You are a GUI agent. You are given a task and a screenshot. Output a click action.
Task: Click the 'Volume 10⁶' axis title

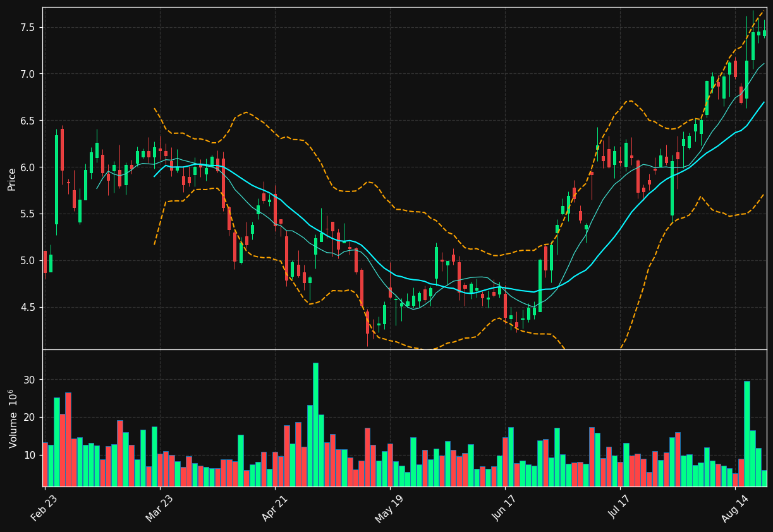[x=13, y=418]
